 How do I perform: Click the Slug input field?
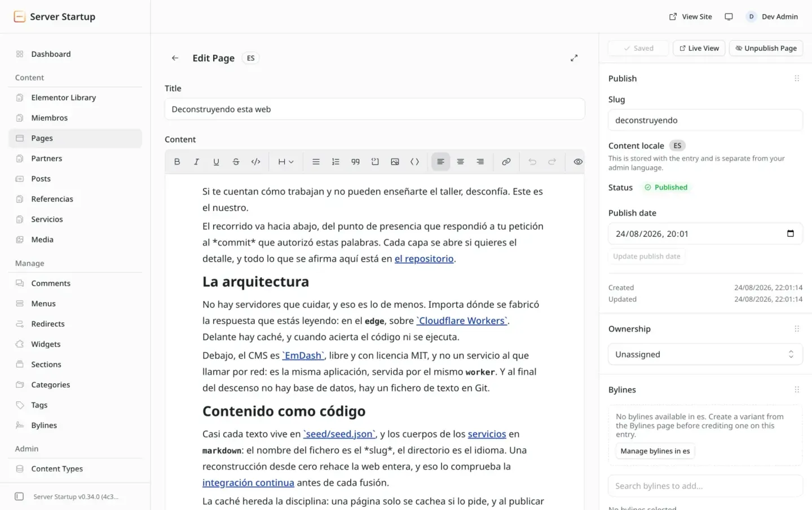click(705, 120)
